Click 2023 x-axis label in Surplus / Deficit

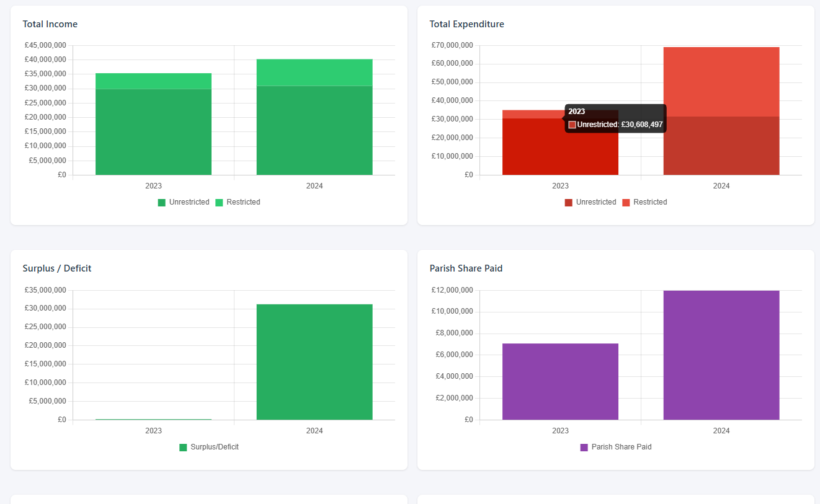click(x=153, y=431)
